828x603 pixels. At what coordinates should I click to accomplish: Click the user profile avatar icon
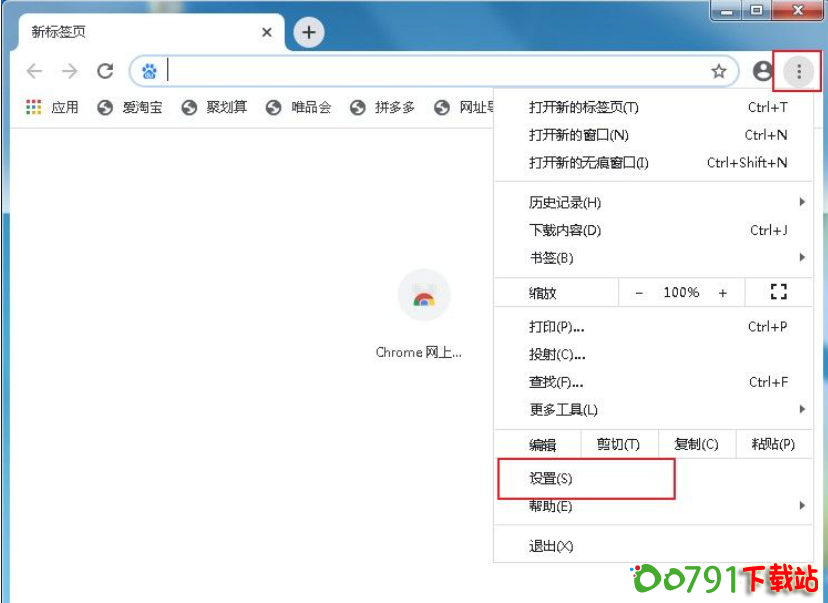pos(763,71)
